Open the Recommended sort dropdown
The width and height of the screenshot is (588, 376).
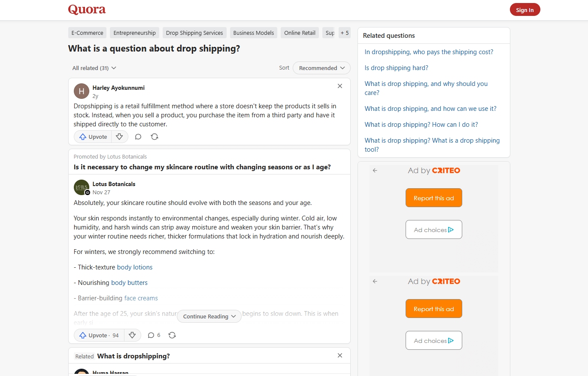point(321,67)
